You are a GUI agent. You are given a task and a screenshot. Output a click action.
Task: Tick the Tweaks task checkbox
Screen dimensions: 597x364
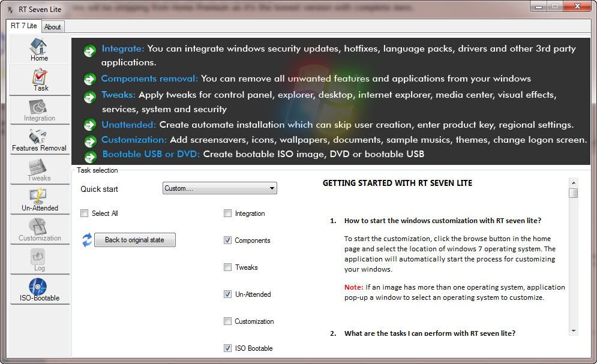click(227, 267)
